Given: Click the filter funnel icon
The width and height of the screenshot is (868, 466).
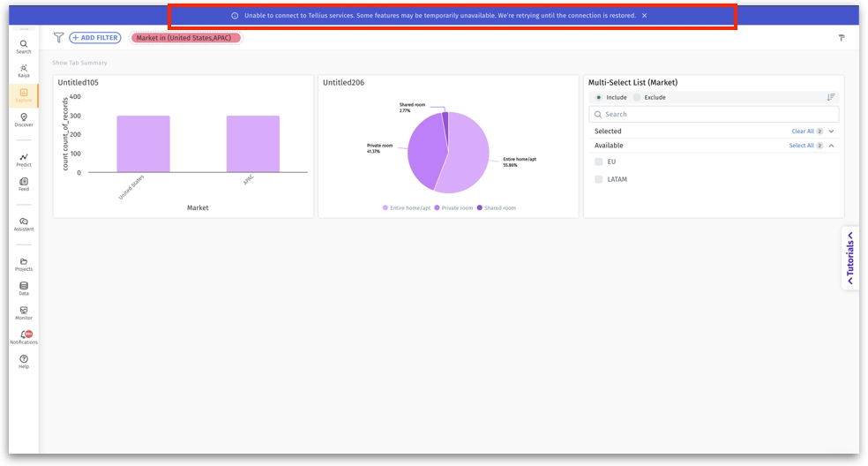Looking at the screenshot, I should click(x=58, y=38).
